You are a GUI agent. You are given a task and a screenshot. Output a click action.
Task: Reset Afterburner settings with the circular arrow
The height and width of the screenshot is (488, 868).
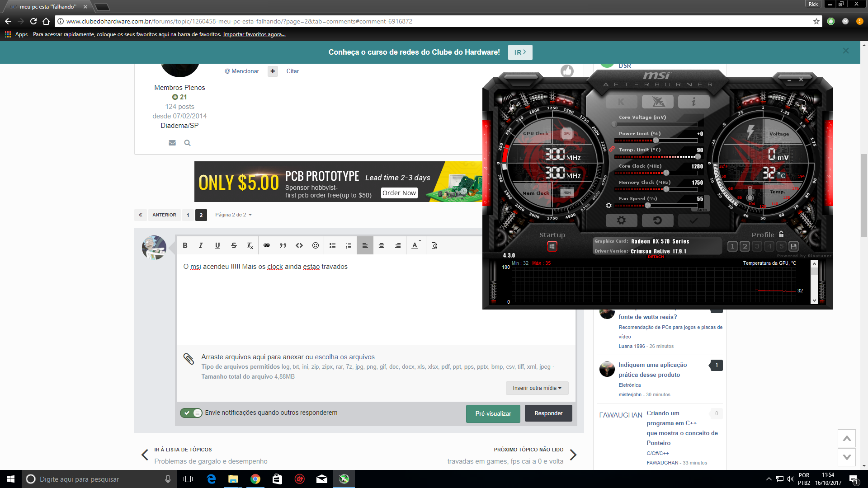click(x=657, y=220)
